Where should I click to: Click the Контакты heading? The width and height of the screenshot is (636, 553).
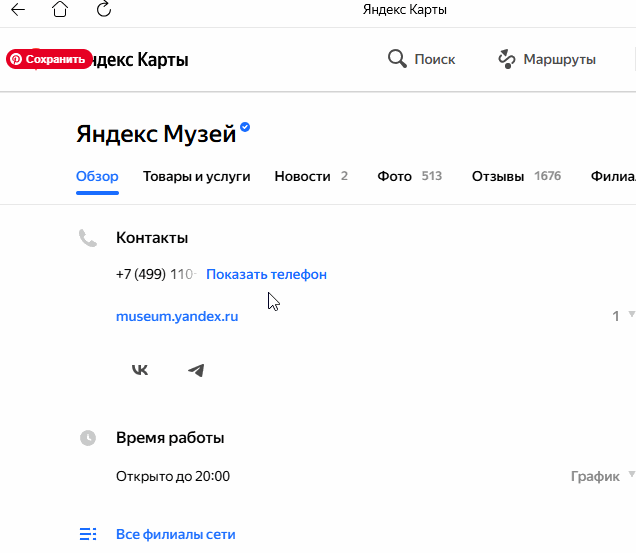coord(152,238)
